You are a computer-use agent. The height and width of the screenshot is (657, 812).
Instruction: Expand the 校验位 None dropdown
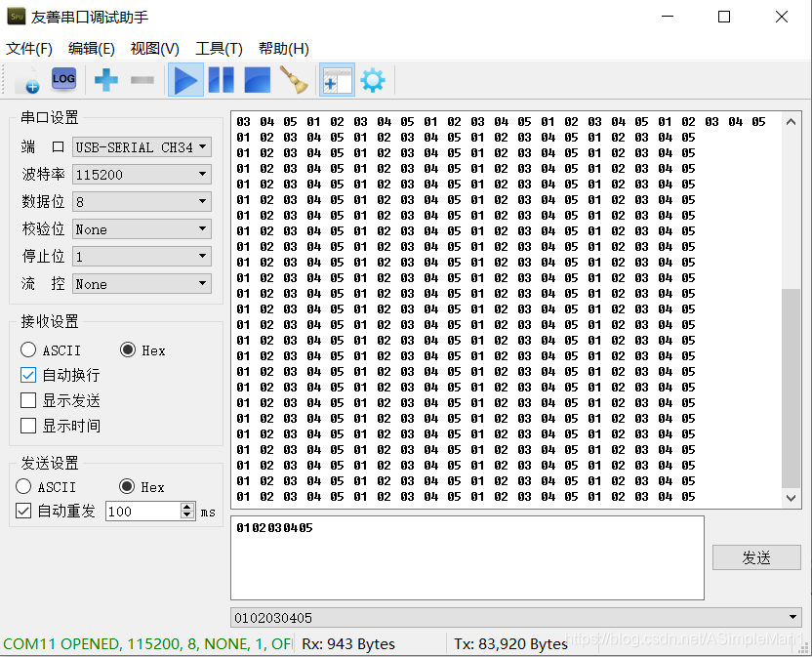pyautogui.click(x=142, y=229)
